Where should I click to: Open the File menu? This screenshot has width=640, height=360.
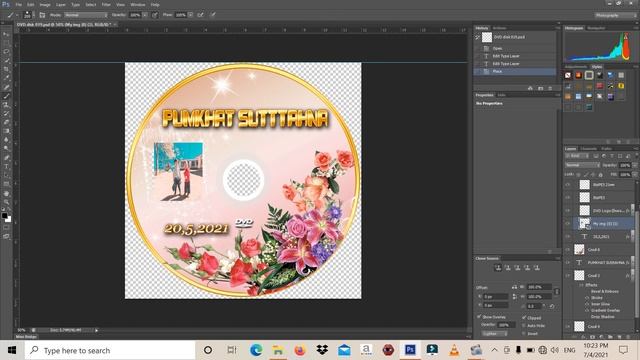point(18,4)
